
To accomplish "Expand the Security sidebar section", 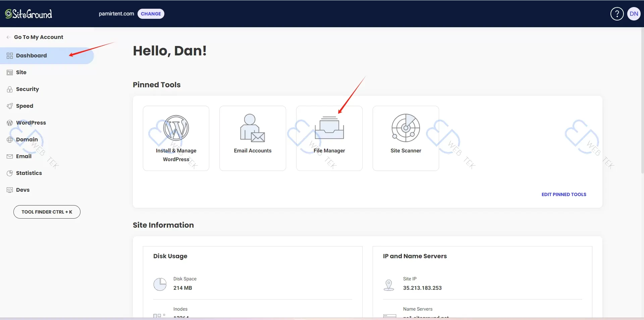I will (27, 89).
